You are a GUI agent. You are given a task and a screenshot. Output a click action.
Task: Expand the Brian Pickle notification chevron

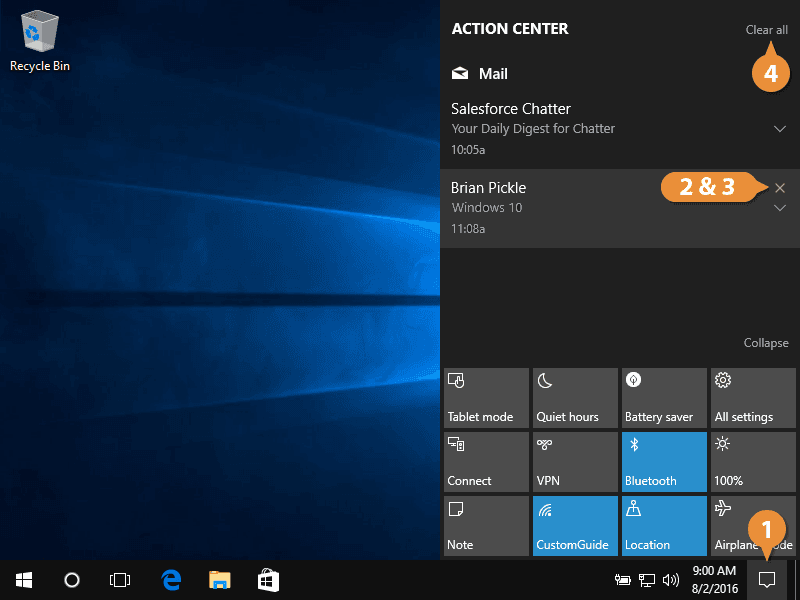(780, 208)
